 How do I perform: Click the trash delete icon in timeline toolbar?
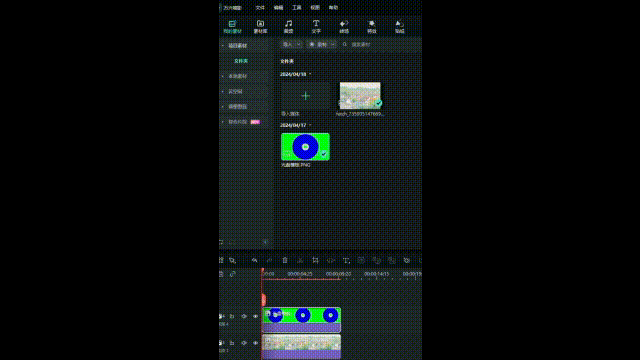click(285, 260)
